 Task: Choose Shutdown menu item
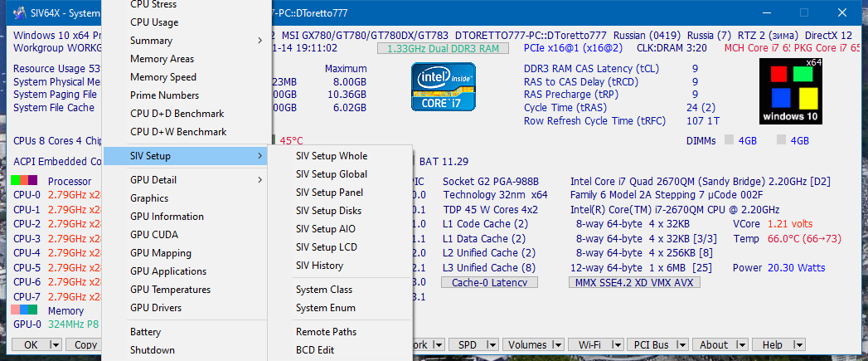click(187, 350)
